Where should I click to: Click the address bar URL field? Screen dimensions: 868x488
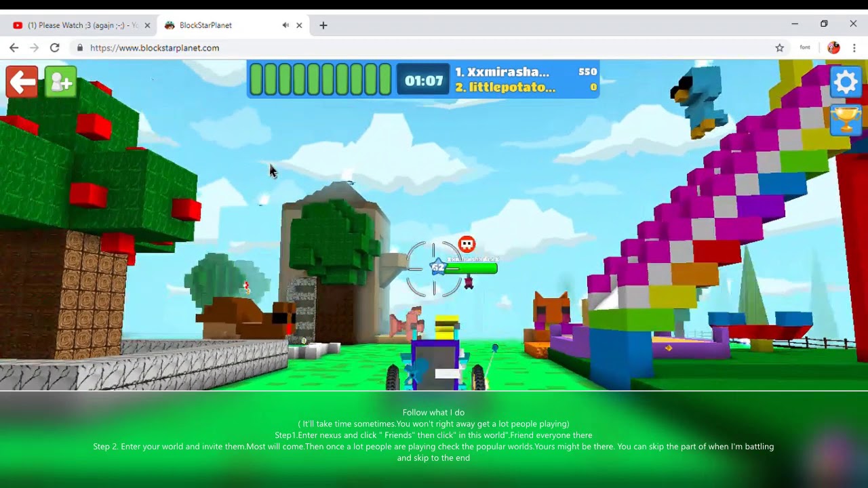427,47
